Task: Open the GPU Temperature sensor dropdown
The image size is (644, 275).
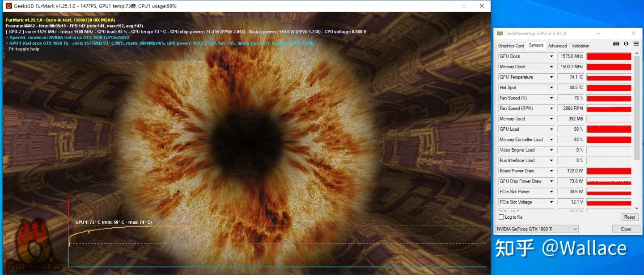Action: tap(552, 77)
